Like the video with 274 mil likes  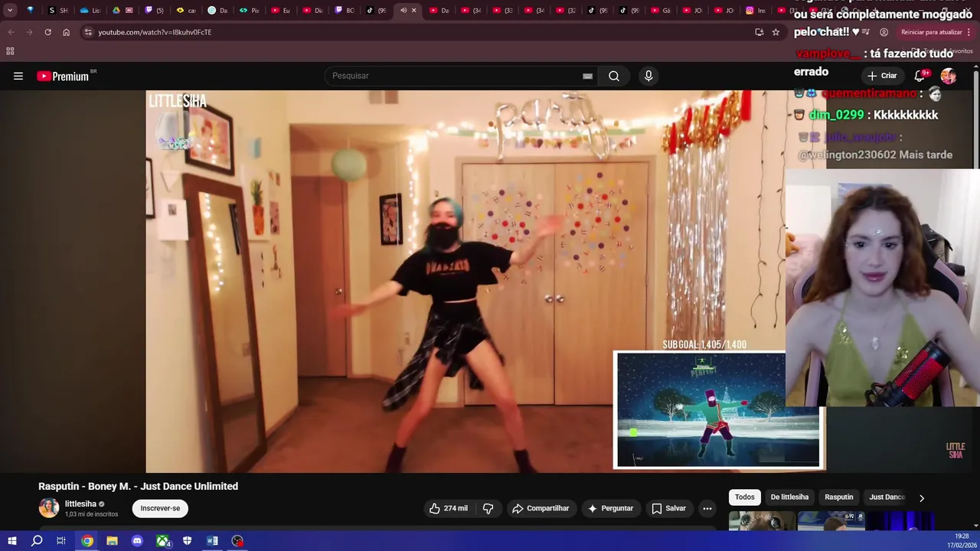(x=449, y=508)
